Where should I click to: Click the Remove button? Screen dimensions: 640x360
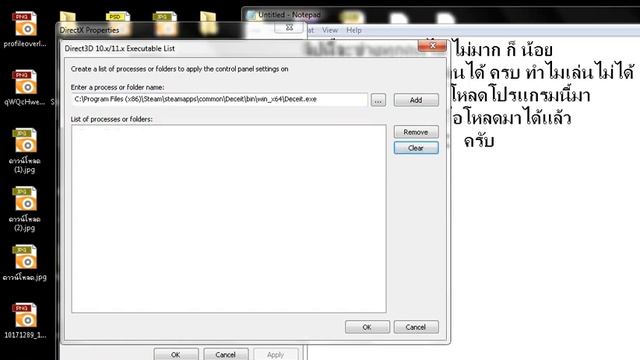[416, 132]
